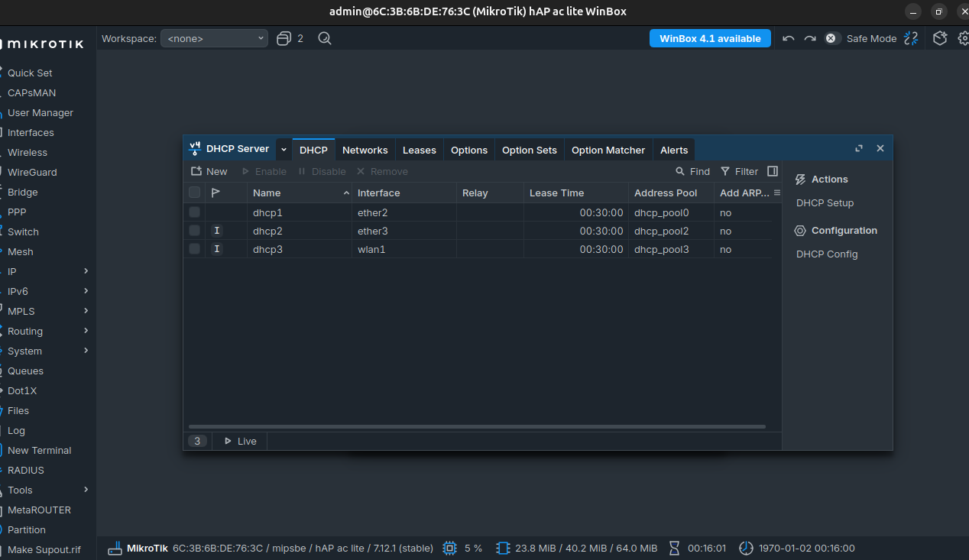Image resolution: width=969 pixels, height=560 pixels.
Task: Click the flag column header icon
Action: pos(216,193)
